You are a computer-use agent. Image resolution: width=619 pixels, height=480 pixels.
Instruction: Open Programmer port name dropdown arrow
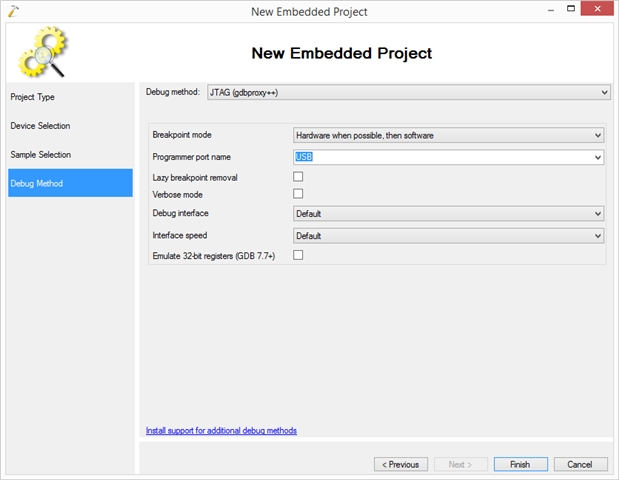(x=598, y=157)
